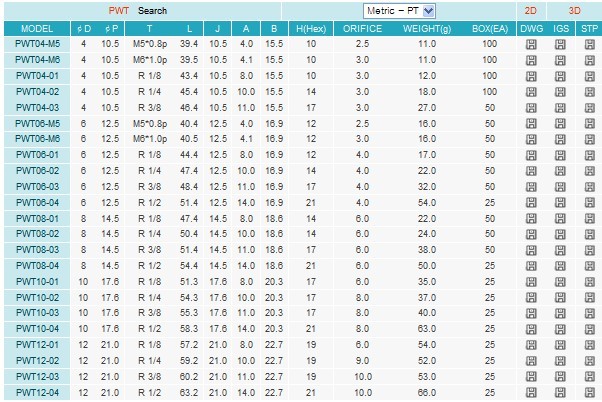Download DWG file for PWT12-01
Screen dimensions: 602x402
pyautogui.click(x=532, y=343)
